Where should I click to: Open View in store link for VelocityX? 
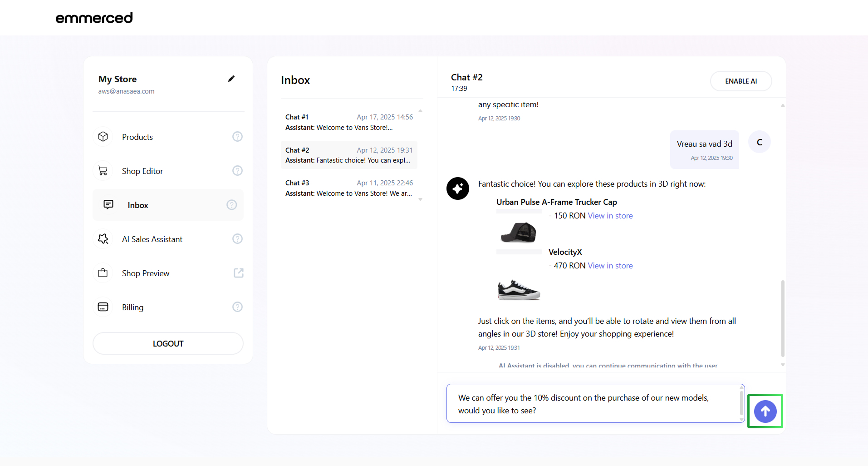[x=610, y=266]
